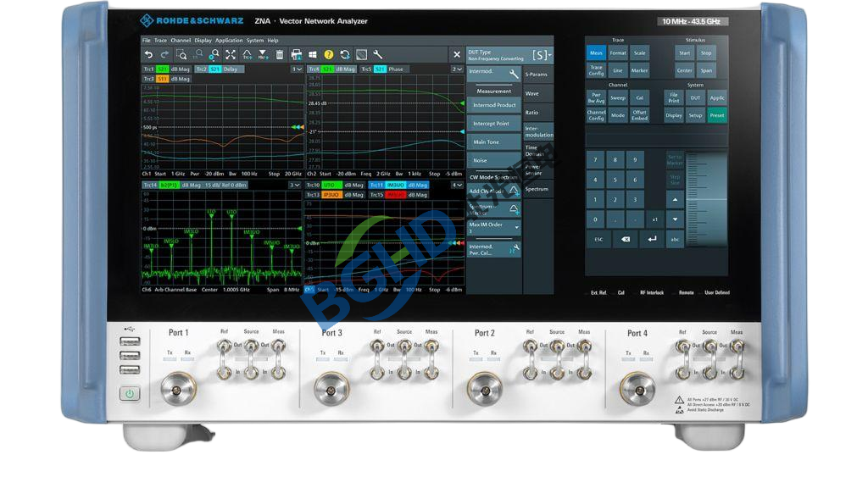This screenshot has height=488, width=868.
Task: Select the Wave softtool tab
Action: tap(537, 93)
